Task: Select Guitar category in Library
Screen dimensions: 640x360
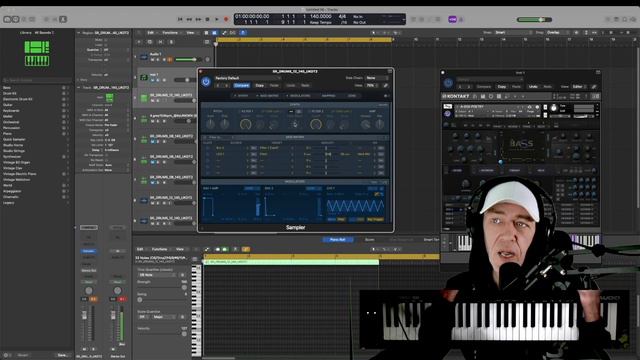Action: click(x=8, y=105)
